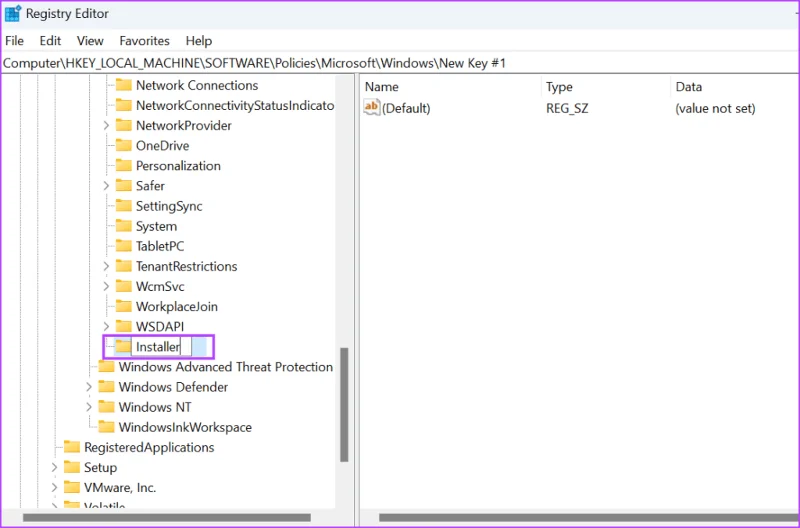Expand the VMware, Inc. key

pos(54,487)
